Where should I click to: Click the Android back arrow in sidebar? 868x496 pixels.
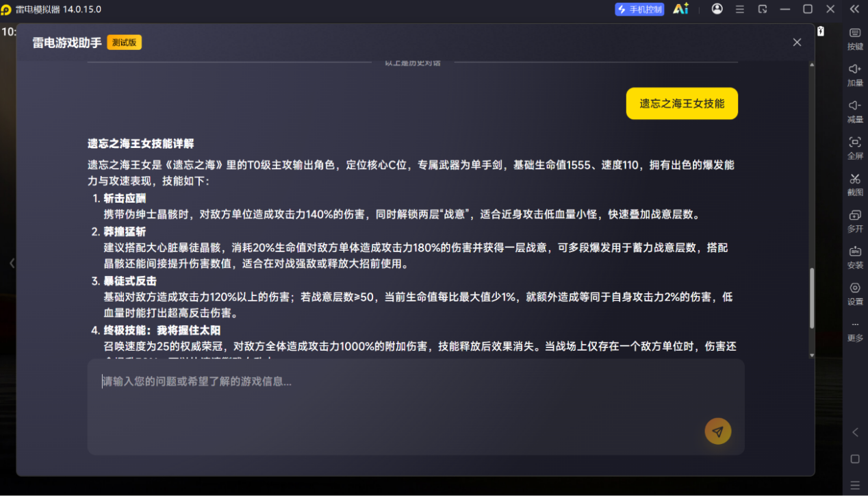855,432
